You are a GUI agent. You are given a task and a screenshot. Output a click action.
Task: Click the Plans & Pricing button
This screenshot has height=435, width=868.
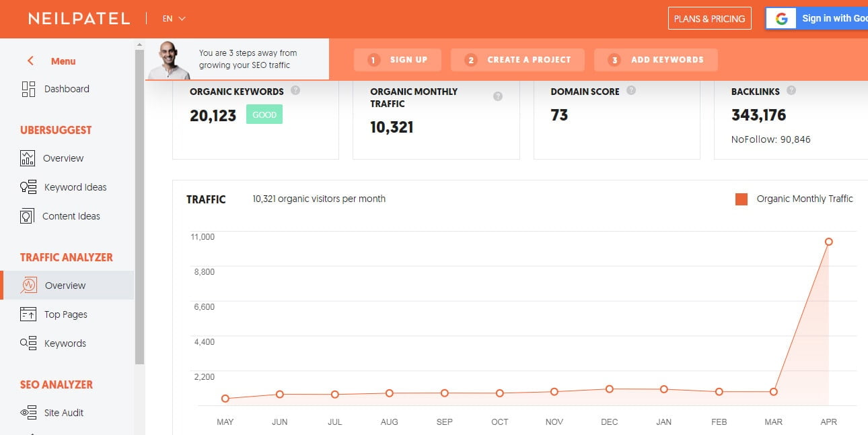click(x=709, y=19)
